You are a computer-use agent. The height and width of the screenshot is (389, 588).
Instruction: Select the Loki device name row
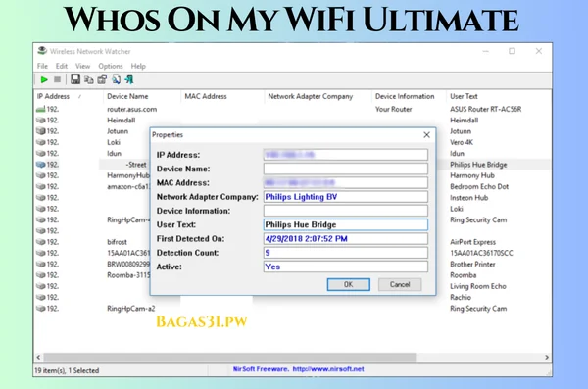click(x=114, y=142)
